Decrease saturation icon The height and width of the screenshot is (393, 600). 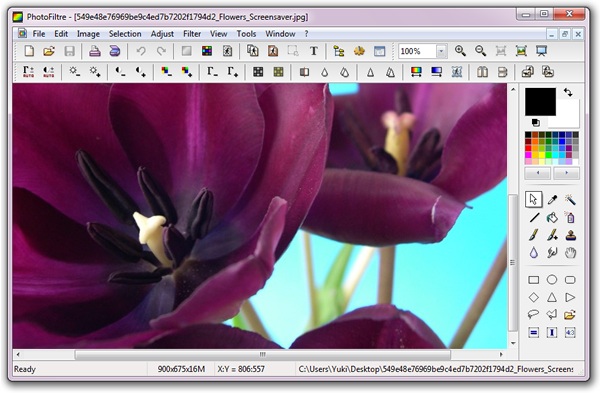click(x=166, y=72)
